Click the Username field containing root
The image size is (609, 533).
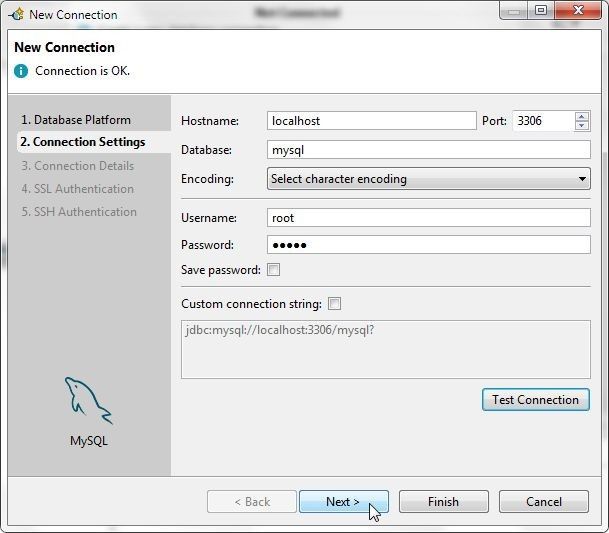pyautogui.click(x=429, y=218)
